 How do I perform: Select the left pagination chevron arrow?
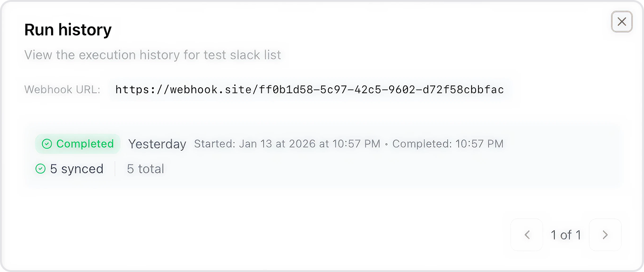tap(527, 235)
